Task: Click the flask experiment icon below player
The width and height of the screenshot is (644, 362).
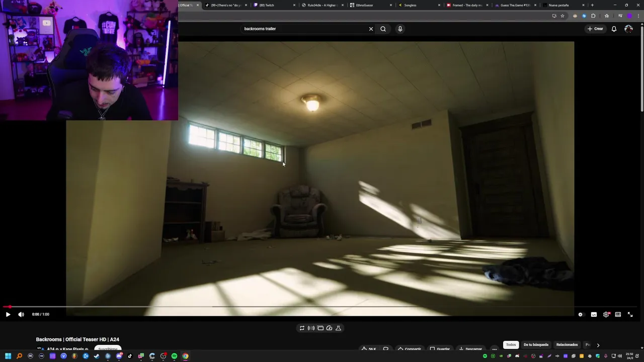Action: coord(338,328)
